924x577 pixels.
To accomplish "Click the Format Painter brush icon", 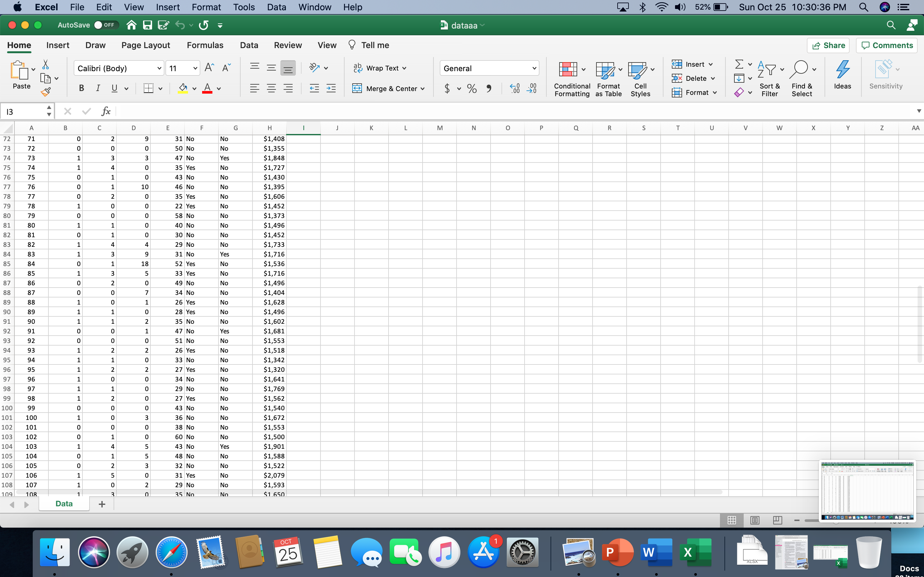I will click(46, 92).
